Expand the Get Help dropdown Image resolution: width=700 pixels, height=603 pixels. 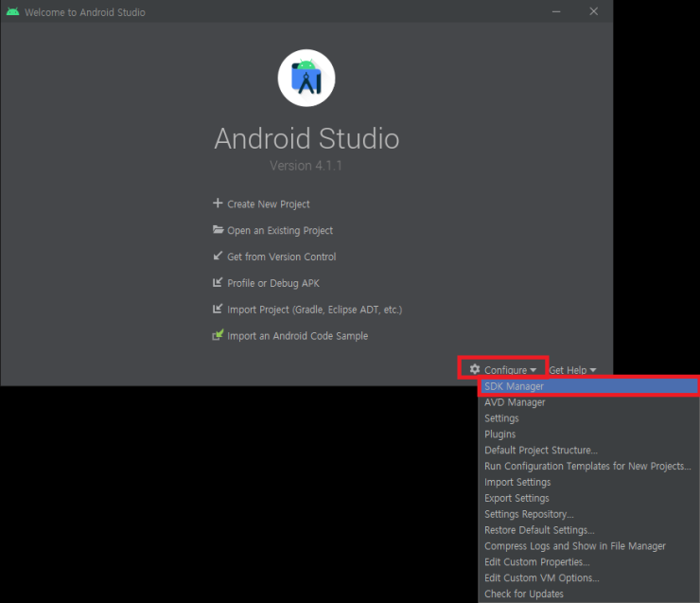pyautogui.click(x=572, y=370)
